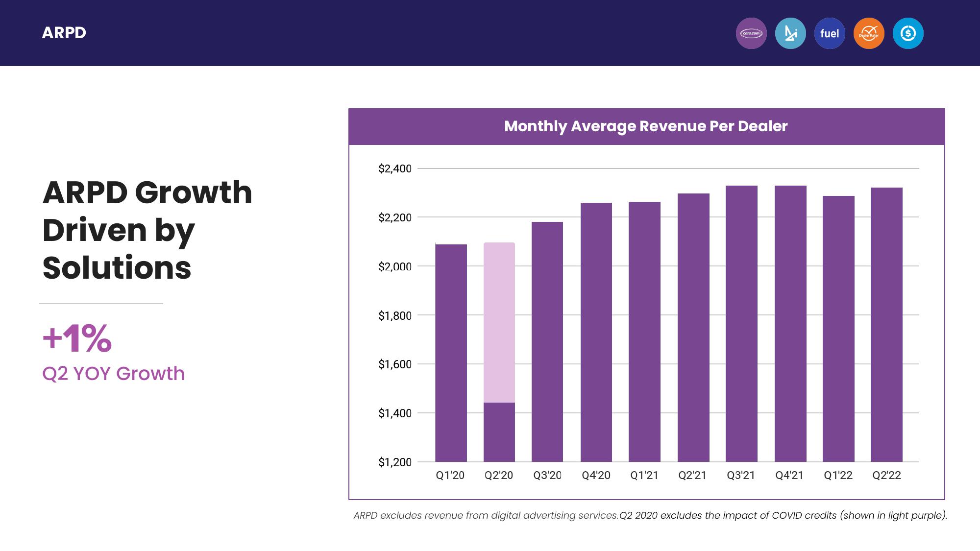Click the $1,600 y-axis label
The image size is (980, 551).
click(395, 364)
